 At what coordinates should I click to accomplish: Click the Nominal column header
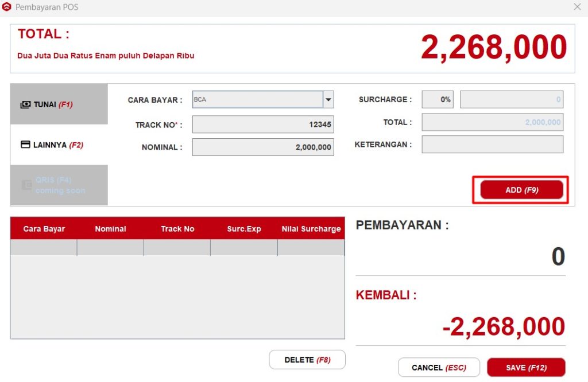coord(110,229)
